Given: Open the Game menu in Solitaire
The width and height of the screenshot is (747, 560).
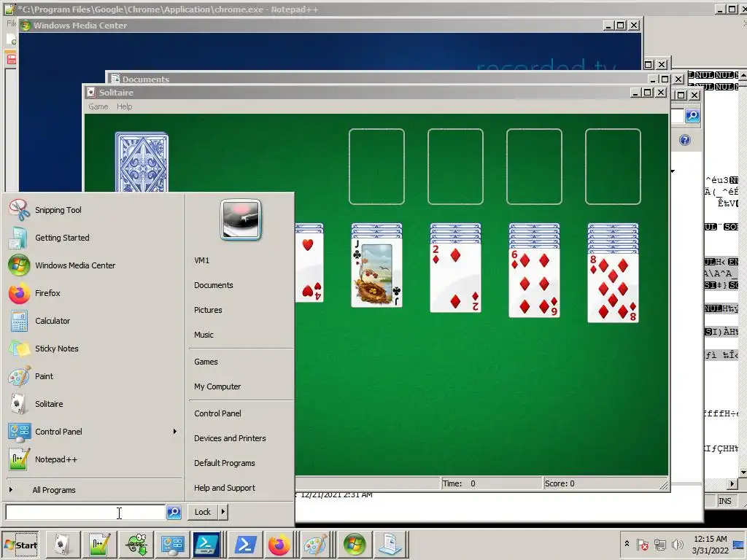Looking at the screenshot, I should pos(98,106).
